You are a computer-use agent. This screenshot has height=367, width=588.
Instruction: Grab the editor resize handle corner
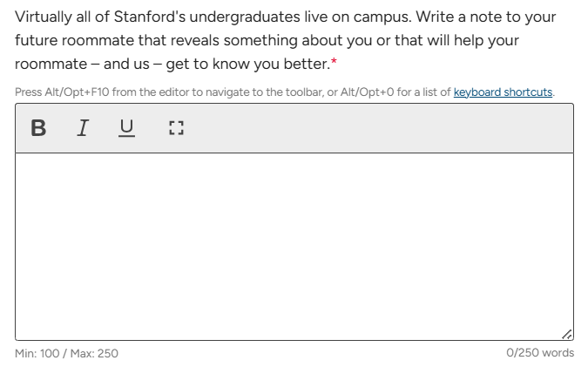coord(567,334)
